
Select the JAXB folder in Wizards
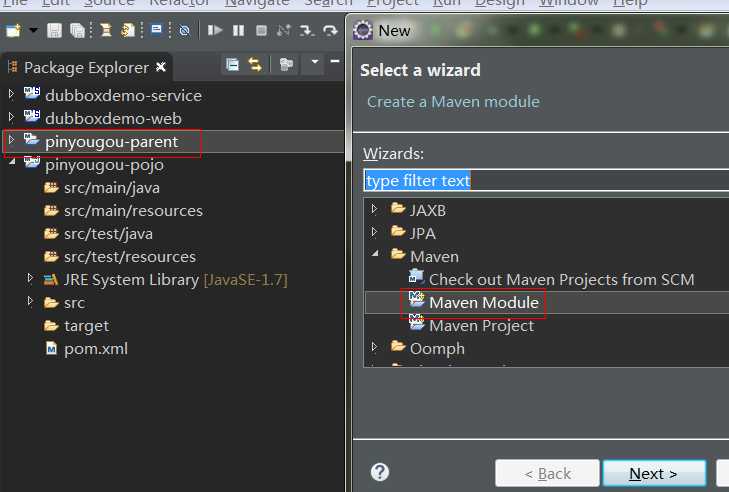[428, 211]
